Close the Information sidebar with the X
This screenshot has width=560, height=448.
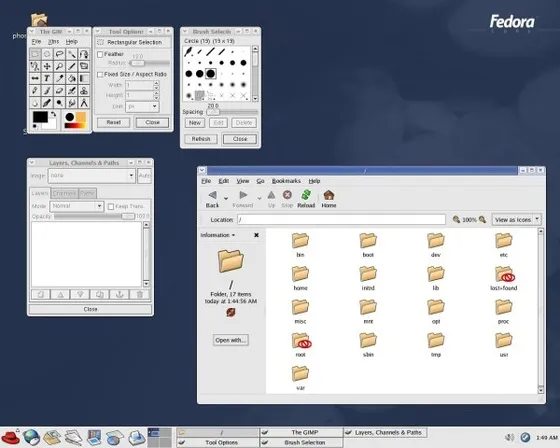[256, 235]
